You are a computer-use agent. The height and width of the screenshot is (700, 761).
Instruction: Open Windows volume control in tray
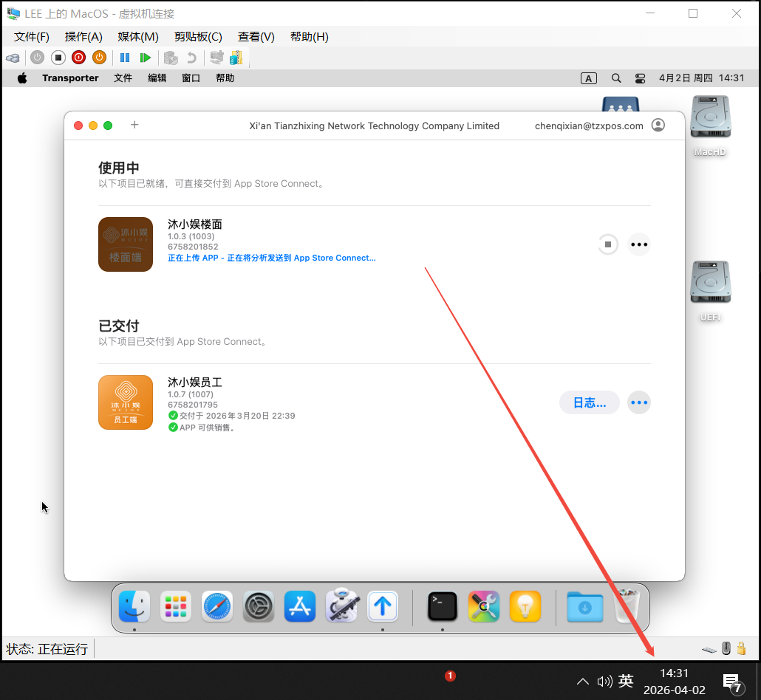tap(604, 682)
